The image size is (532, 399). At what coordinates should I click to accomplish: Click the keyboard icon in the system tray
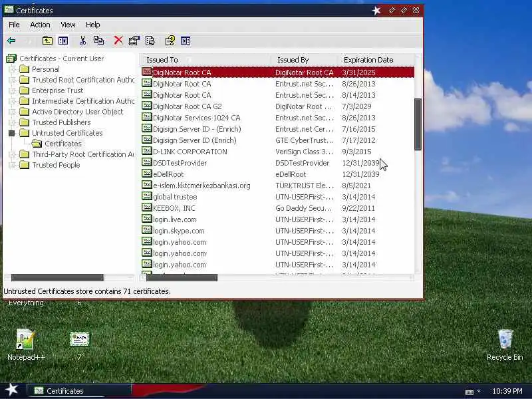pyautogui.click(x=469, y=392)
